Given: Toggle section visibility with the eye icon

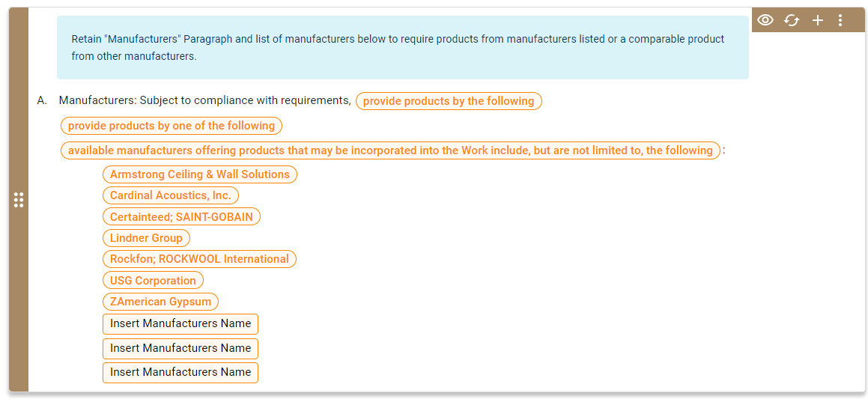Looking at the screenshot, I should (765, 20).
